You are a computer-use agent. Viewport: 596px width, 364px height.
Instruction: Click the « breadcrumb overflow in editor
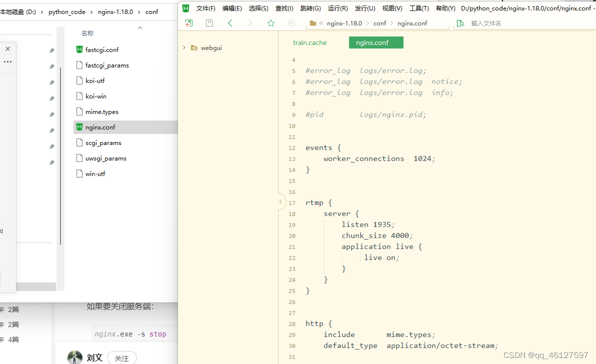pos(321,23)
